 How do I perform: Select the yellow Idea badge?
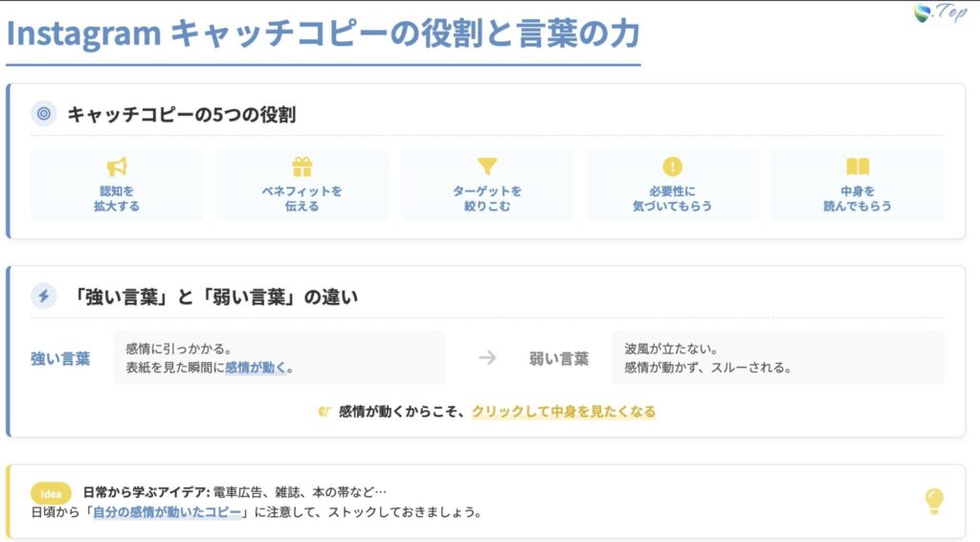[x=51, y=493]
